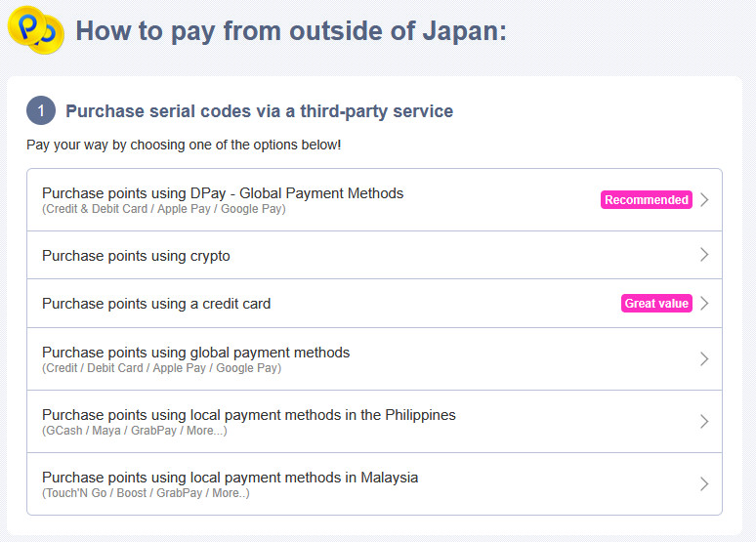This screenshot has width=756, height=542.
Task: Click chevron on global payment methods row
Action: pyautogui.click(x=704, y=358)
